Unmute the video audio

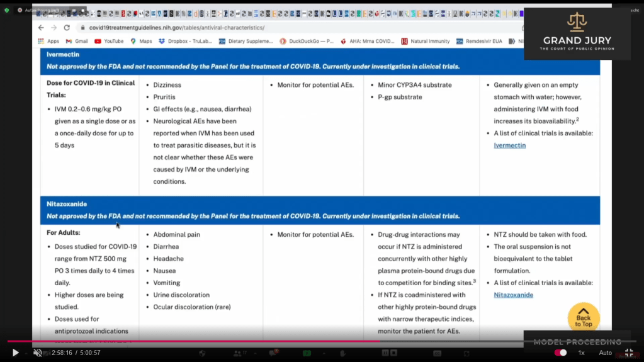(x=38, y=353)
